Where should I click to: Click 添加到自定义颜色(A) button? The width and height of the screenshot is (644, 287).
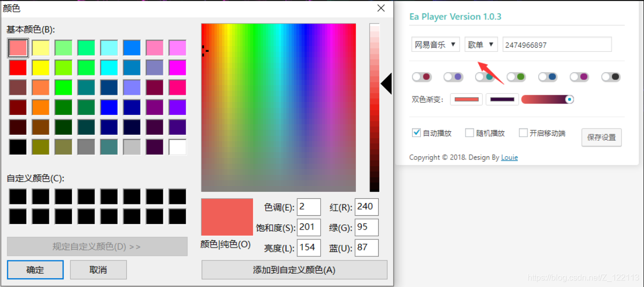[295, 270]
